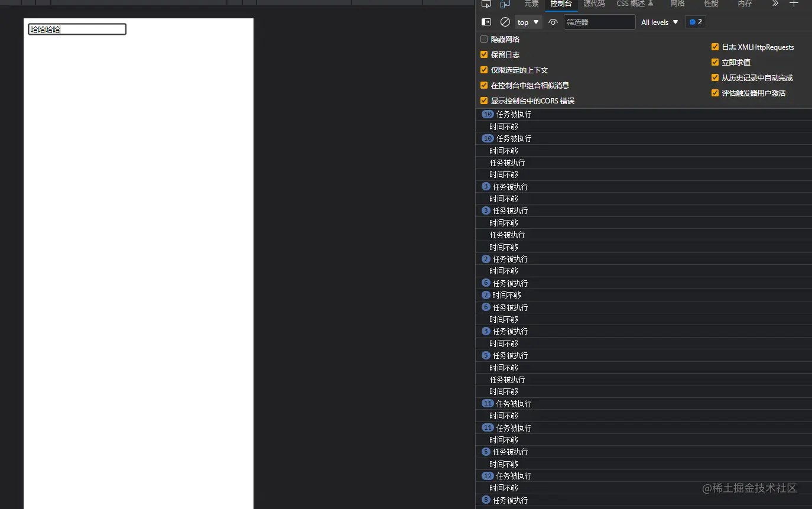812x509 pixels.
Task: Uncheck the 保留日志 option
Action: 484,54
